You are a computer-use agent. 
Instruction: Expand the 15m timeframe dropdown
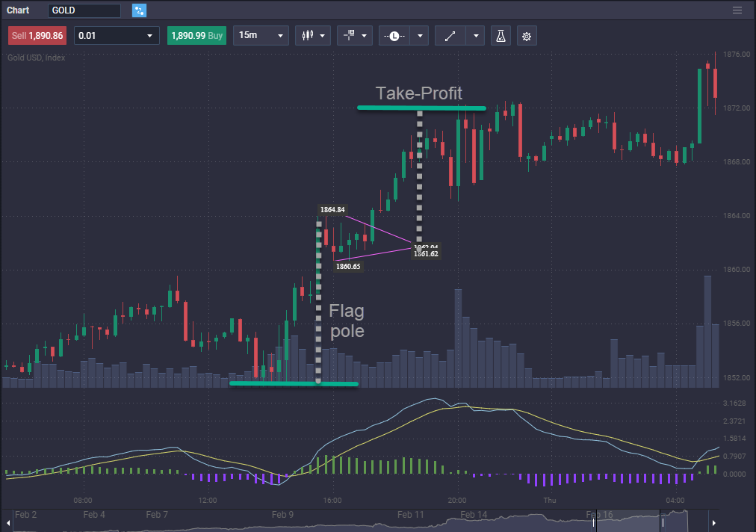(261, 35)
